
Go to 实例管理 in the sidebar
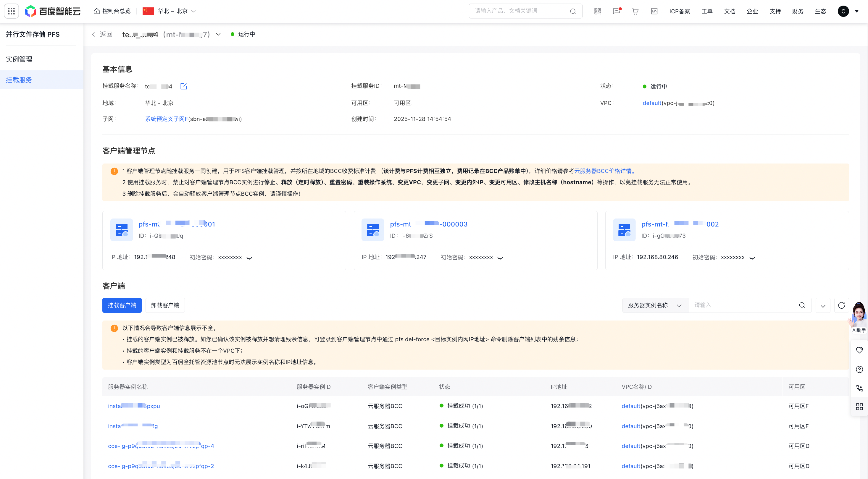[19, 59]
